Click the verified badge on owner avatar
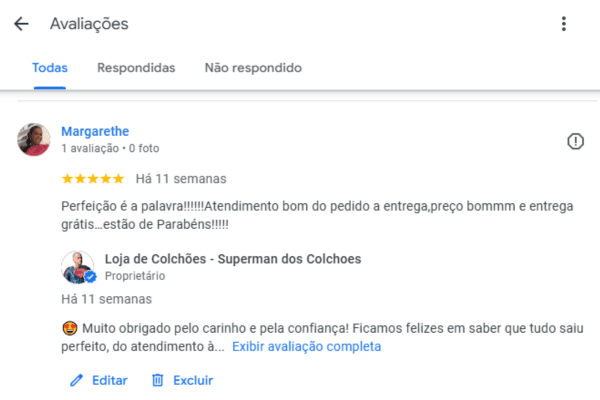Image resolution: width=600 pixels, height=400 pixels. pos(90,276)
